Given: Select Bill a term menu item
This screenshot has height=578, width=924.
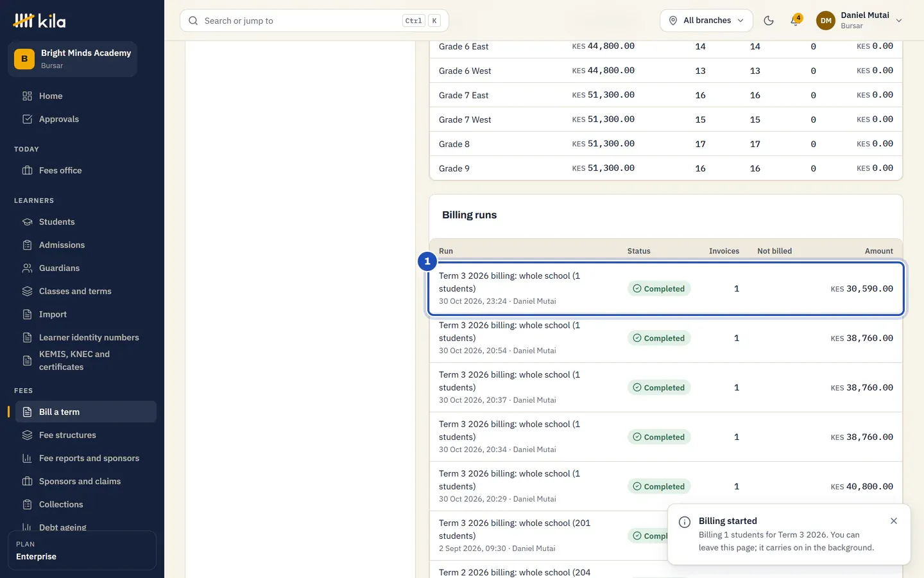Looking at the screenshot, I should click(86, 412).
